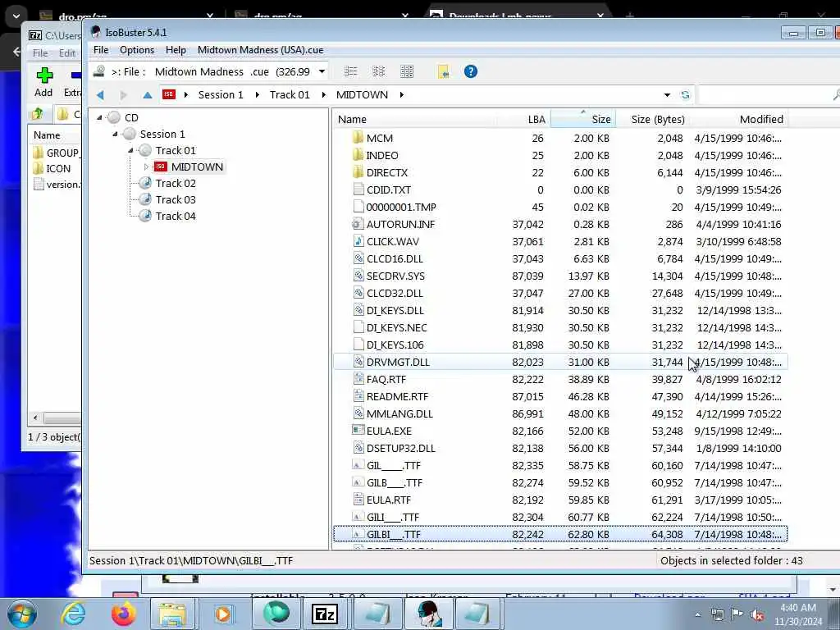
Task: Sort by the LBA column header
Action: 524,119
